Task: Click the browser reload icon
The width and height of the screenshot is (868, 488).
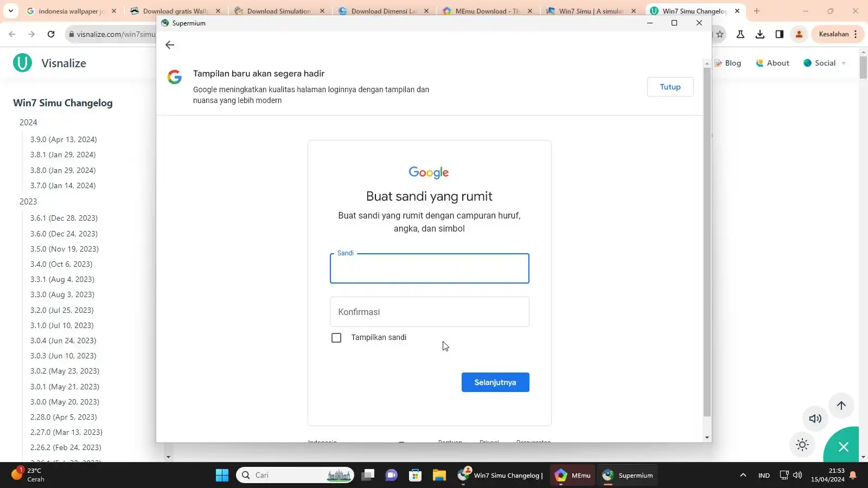Action: tap(51, 34)
